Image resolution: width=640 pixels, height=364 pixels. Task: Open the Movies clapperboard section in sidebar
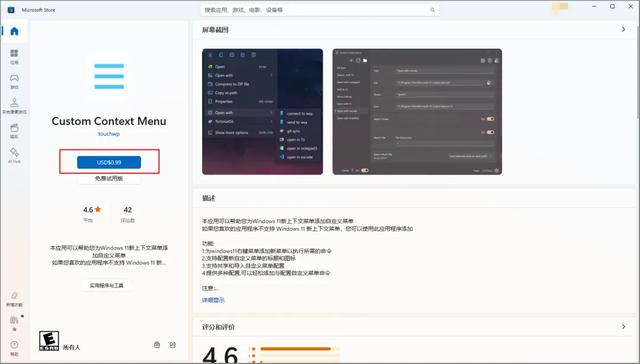[14, 131]
